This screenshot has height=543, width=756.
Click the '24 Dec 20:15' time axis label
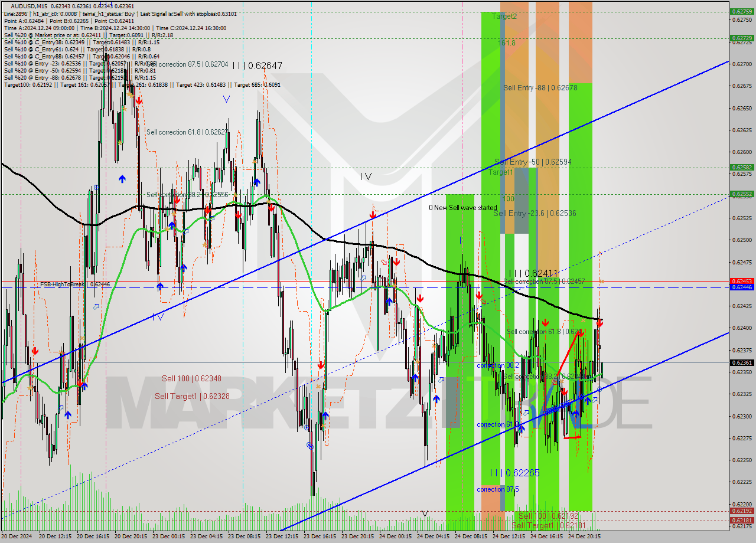[585, 537]
